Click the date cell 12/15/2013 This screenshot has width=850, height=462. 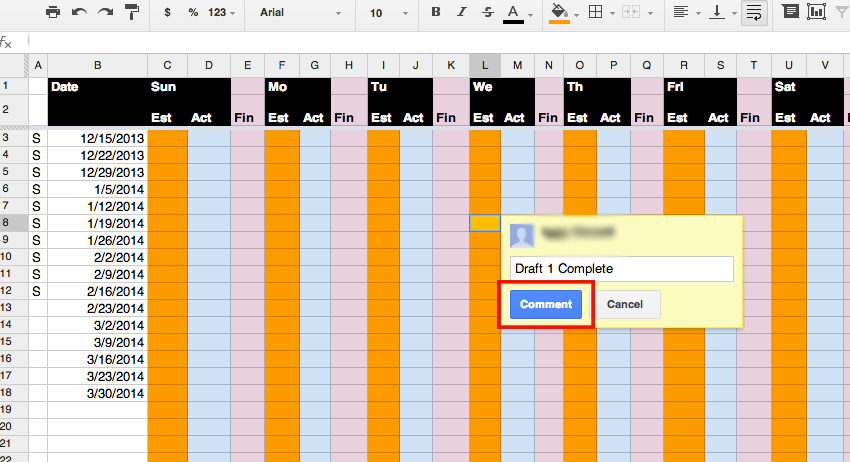98,138
